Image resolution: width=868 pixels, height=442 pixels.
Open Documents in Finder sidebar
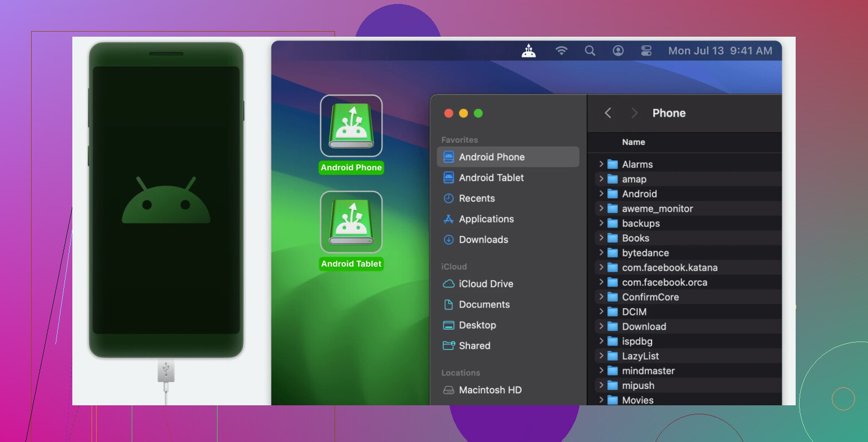coord(508,304)
